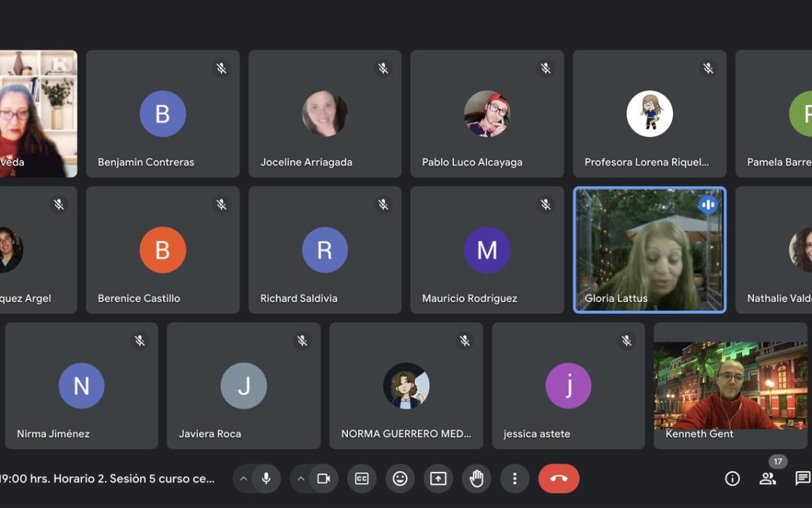Click Benjamin Contreras B avatar

click(162, 114)
